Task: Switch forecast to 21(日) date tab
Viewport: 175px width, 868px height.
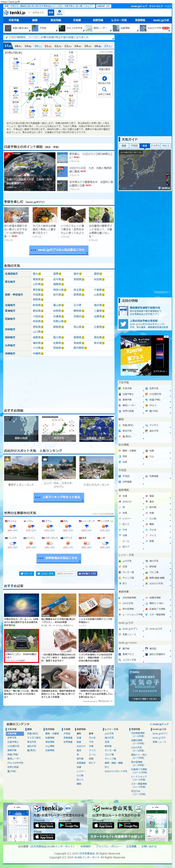Action: click(48, 46)
